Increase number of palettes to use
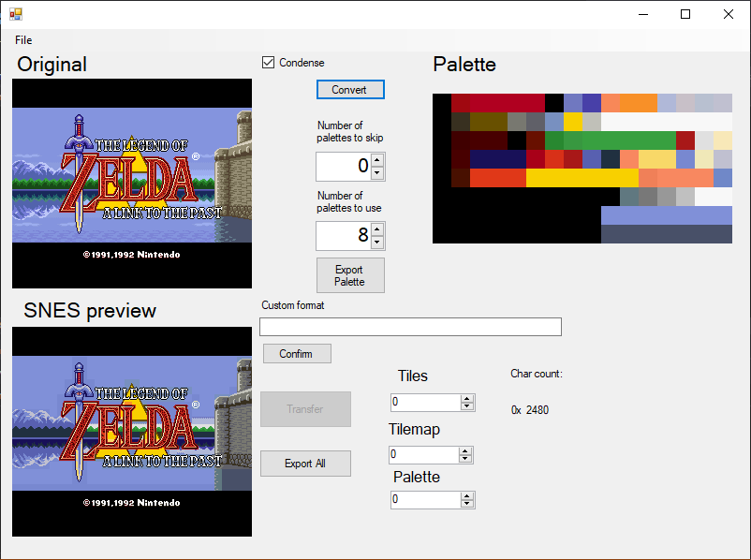 click(376, 230)
